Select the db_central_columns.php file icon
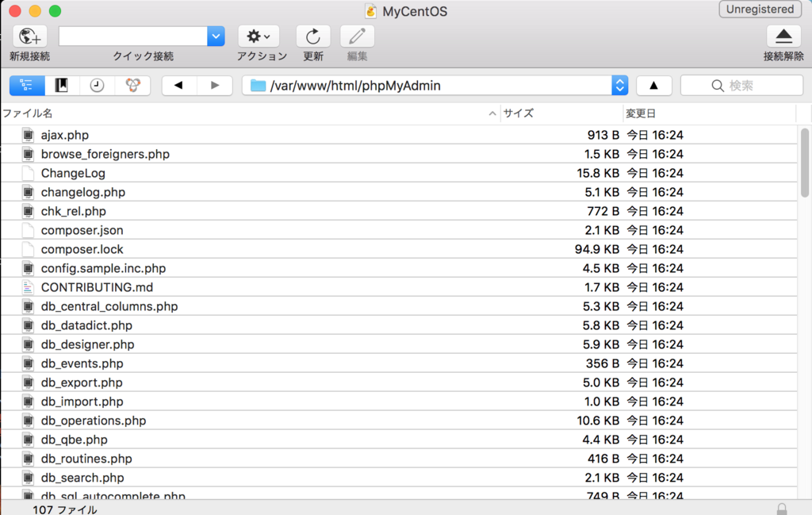This screenshot has width=812, height=515. click(x=28, y=307)
